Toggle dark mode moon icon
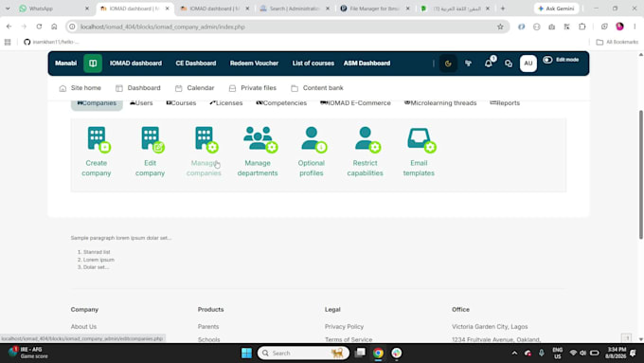Viewport: 644px width, 363px height. tap(448, 64)
